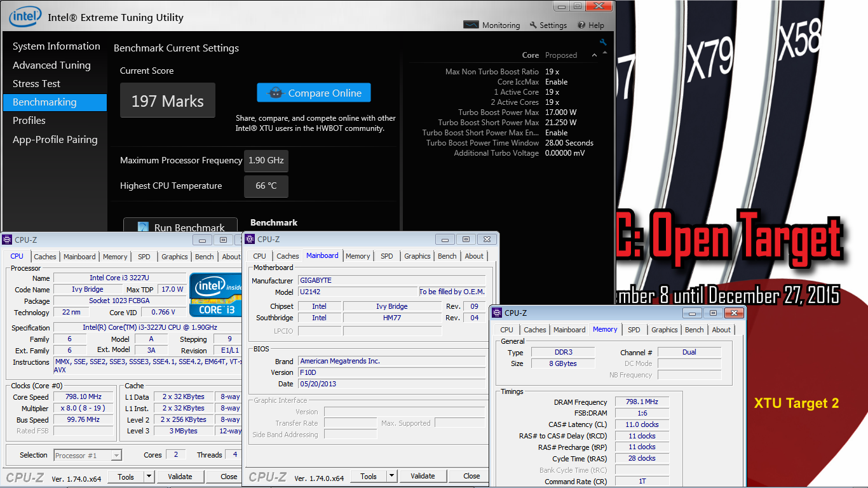Open SPD tab in CPU-Z Mainboard window
This screenshot has width=868, height=488.
coord(387,256)
